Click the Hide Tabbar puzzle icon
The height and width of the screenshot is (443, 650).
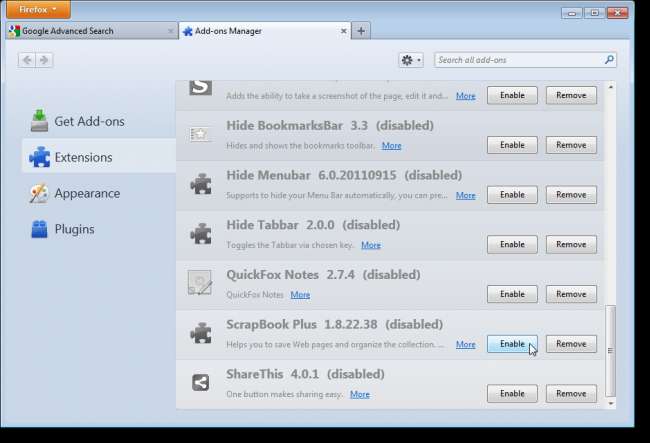201,234
